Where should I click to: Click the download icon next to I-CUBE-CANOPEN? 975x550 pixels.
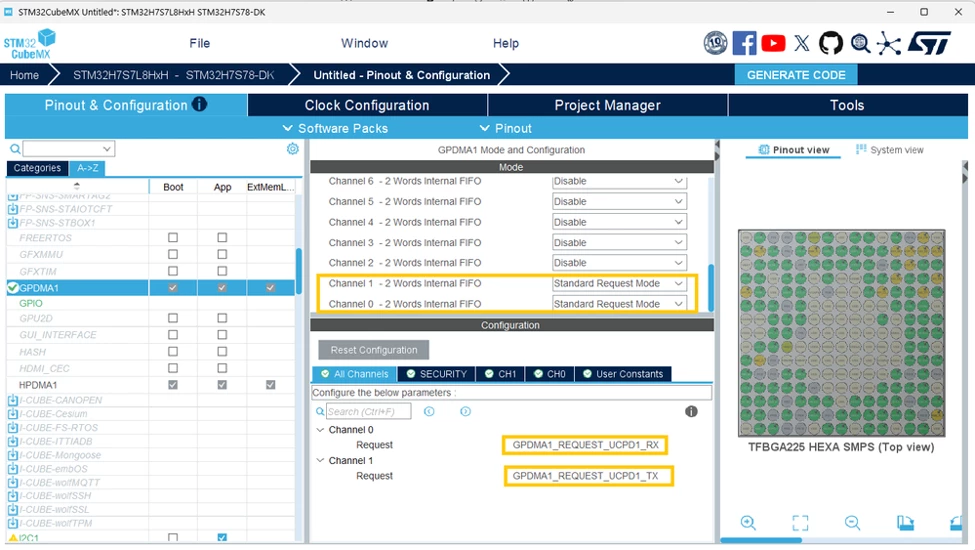pyautogui.click(x=12, y=400)
